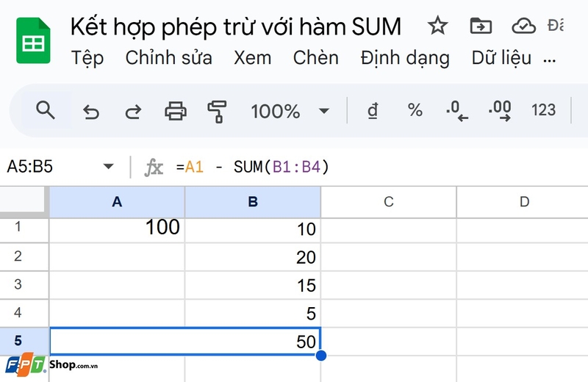Select row 5 header

pos(24,341)
